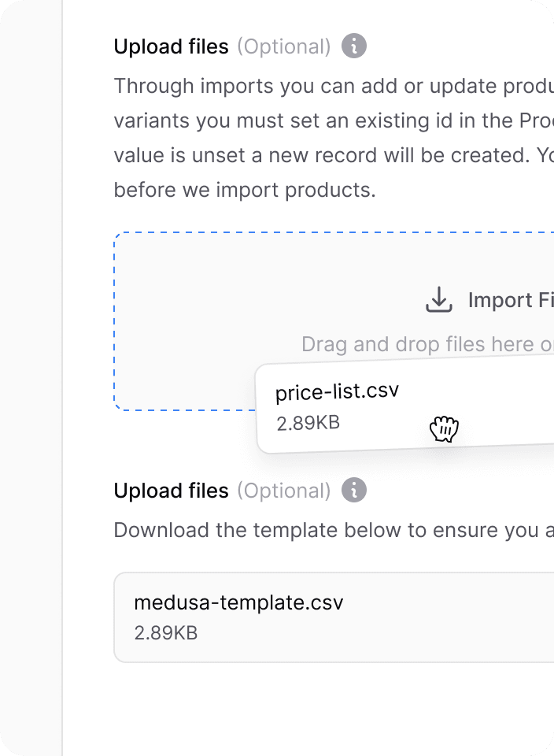Open the medusa-template.csv download card
The width and height of the screenshot is (554, 756).
(x=334, y=617)
